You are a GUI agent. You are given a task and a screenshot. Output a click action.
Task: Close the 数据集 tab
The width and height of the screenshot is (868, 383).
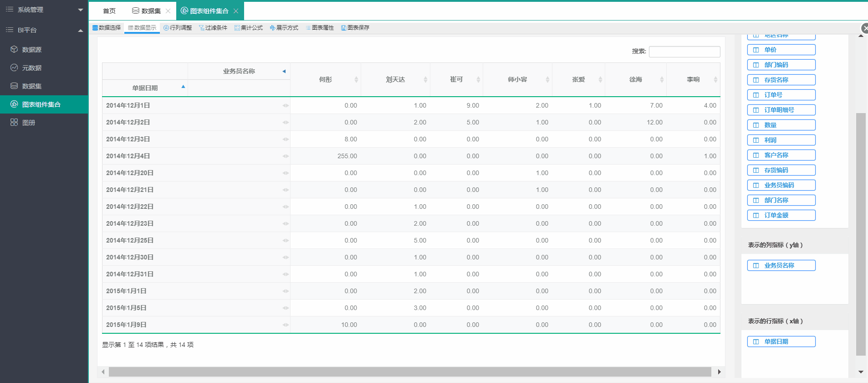tap(168, 11)
